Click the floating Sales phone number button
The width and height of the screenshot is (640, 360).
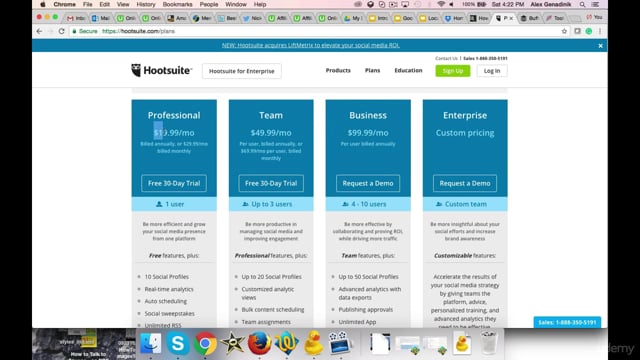[567, 322]
